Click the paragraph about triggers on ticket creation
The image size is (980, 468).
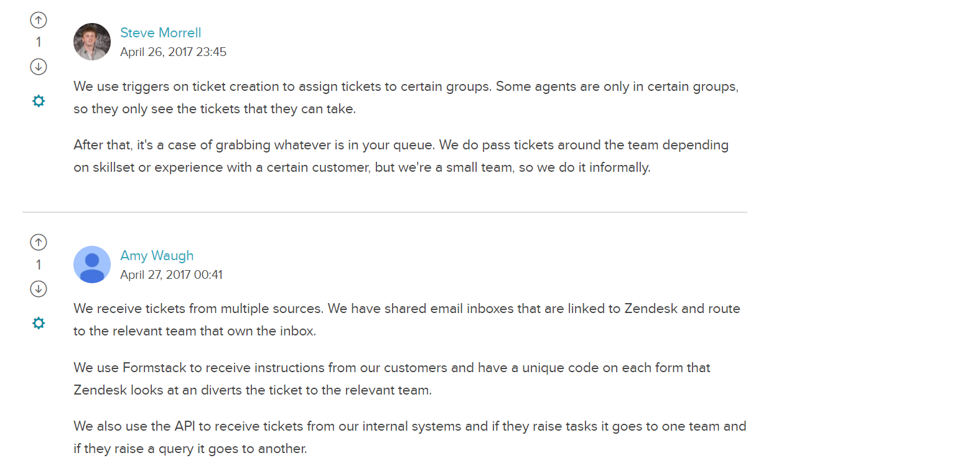[x=406, y=98]
